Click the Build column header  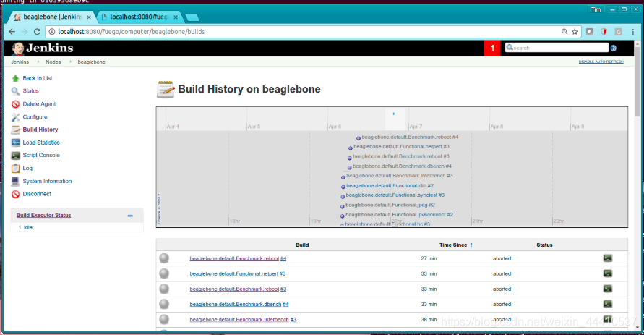click(302, 245)
